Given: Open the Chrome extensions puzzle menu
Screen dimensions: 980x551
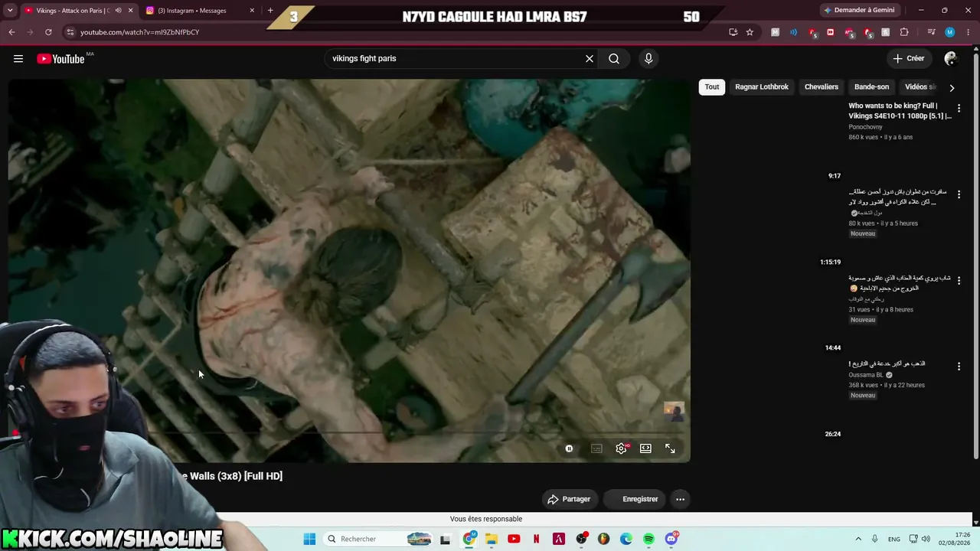Looking at the screenshot, I should click(904, 32).
